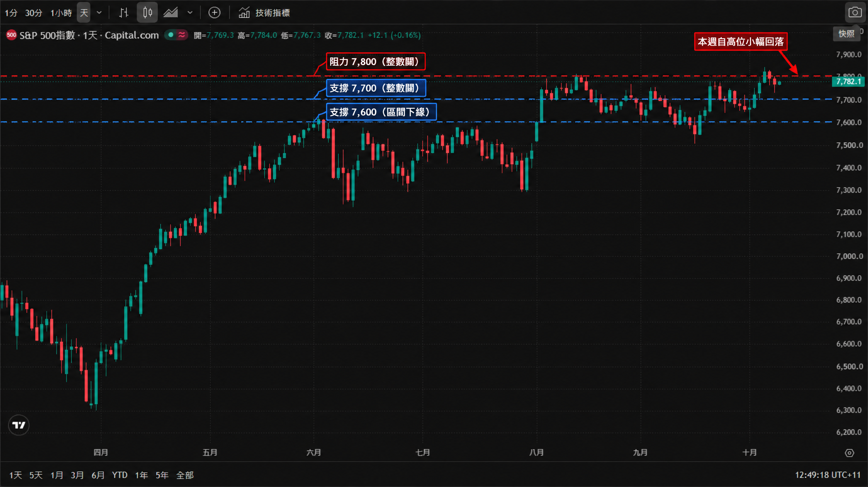This screenshot has height=487, width=868.
Task: Click the S&P 500指數 symbol title
Action: 47,35
